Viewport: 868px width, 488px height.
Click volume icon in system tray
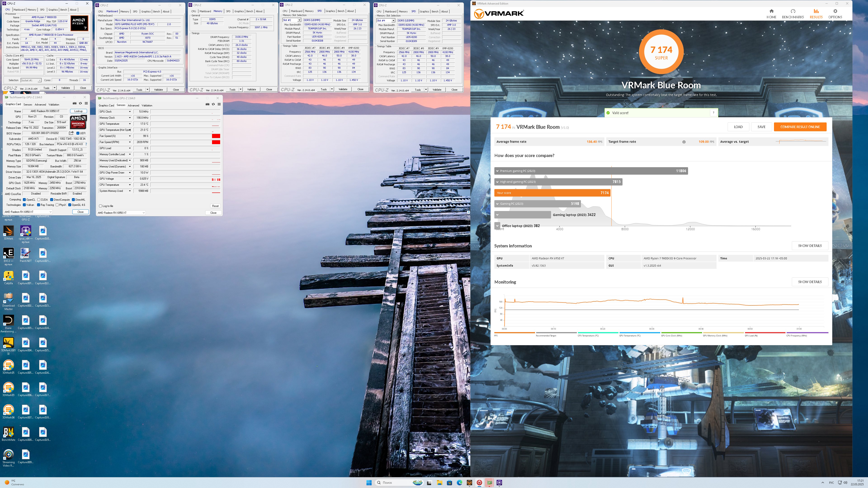click(845, 483)
